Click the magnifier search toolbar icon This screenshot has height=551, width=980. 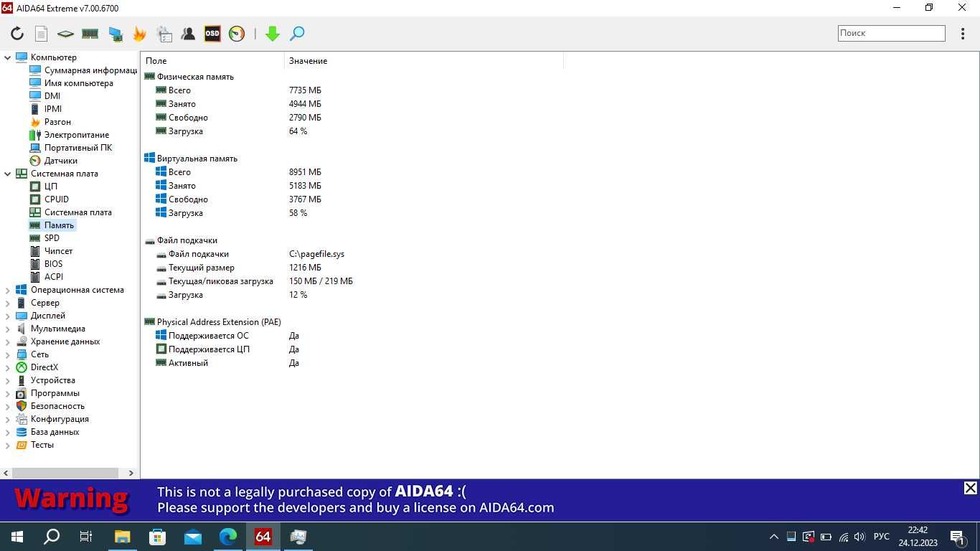297,33
